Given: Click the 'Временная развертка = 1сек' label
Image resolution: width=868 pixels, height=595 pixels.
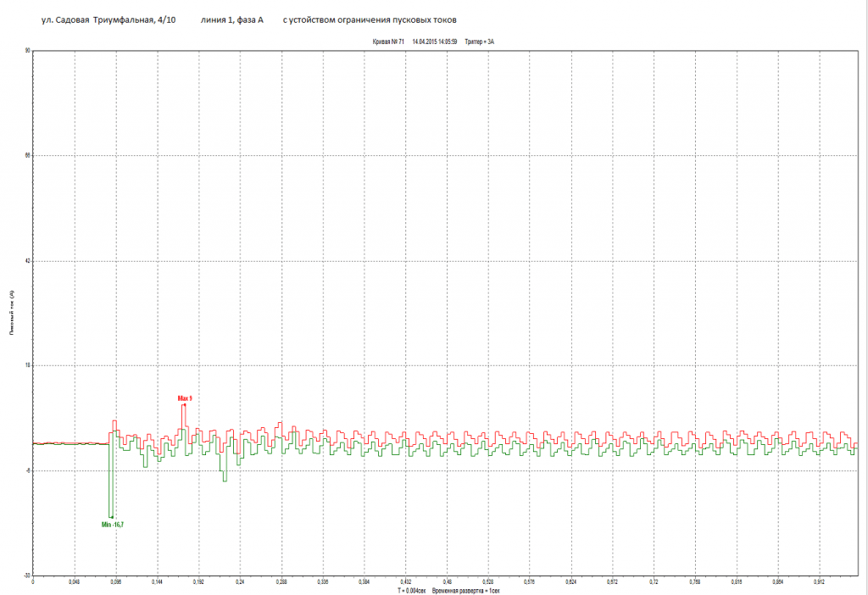Looking at the screenshot, I should 465,591.
